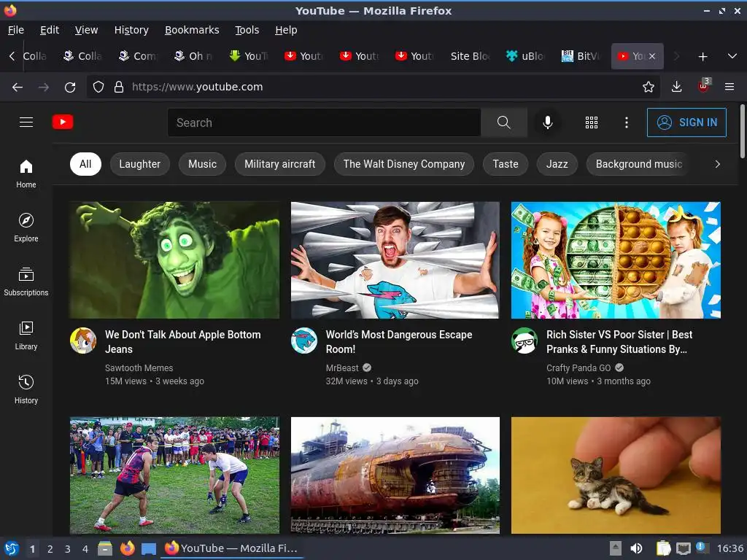
Task: Open History in YouTube sidebar
Action: (26, 389)
